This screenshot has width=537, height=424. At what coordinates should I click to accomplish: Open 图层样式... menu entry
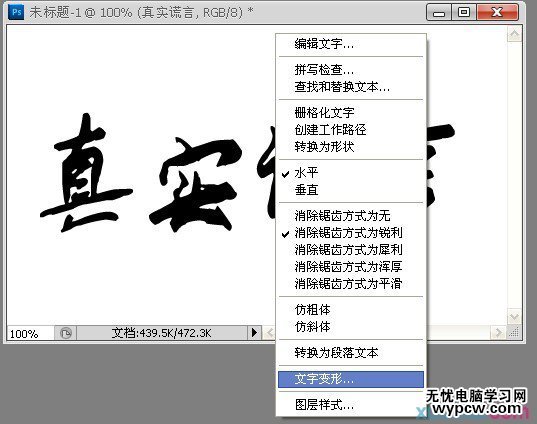[351, 405]
